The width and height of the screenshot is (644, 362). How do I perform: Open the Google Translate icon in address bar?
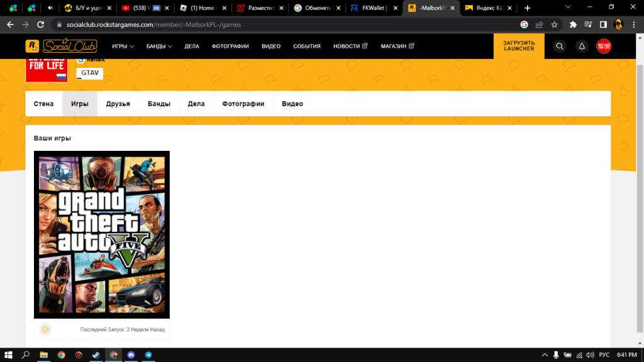click(524, 25)
